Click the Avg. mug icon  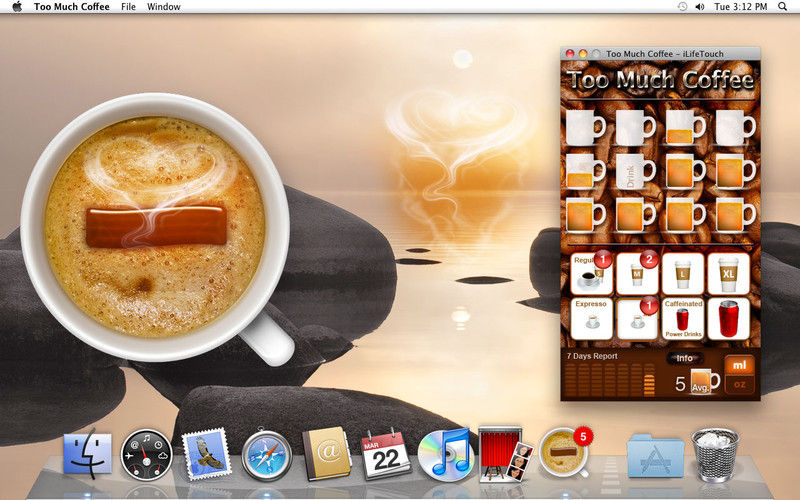coord(705,382)
